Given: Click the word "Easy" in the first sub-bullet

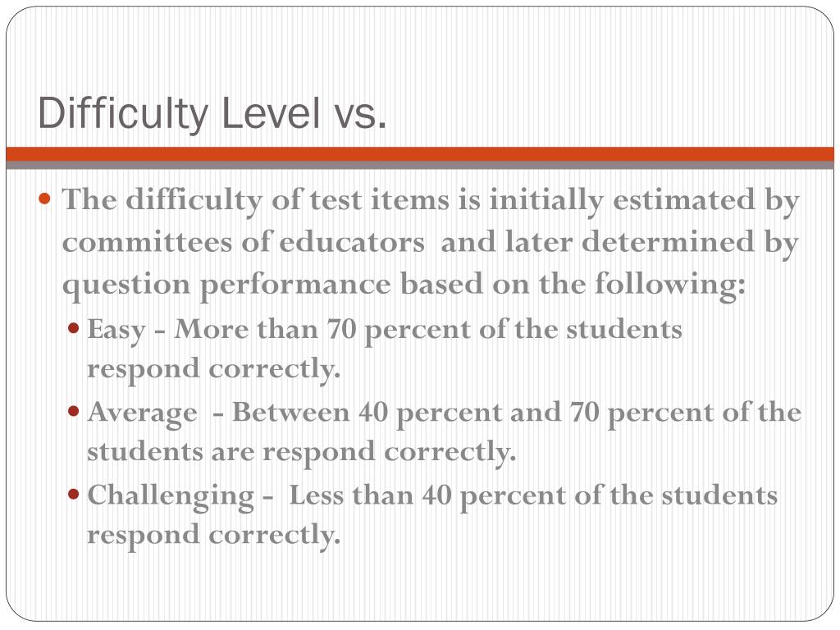Looking at the screenshot, I should [x=116, y=330].
